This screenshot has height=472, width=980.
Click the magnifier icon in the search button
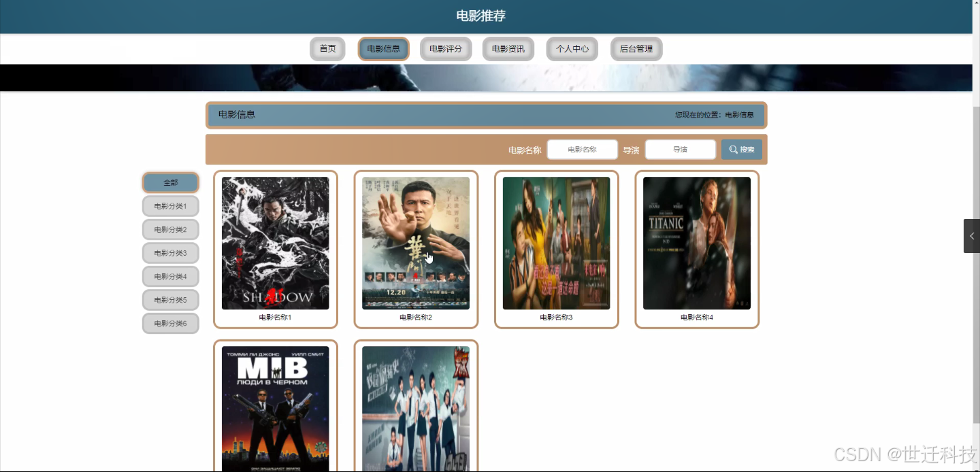coord(734,150)
